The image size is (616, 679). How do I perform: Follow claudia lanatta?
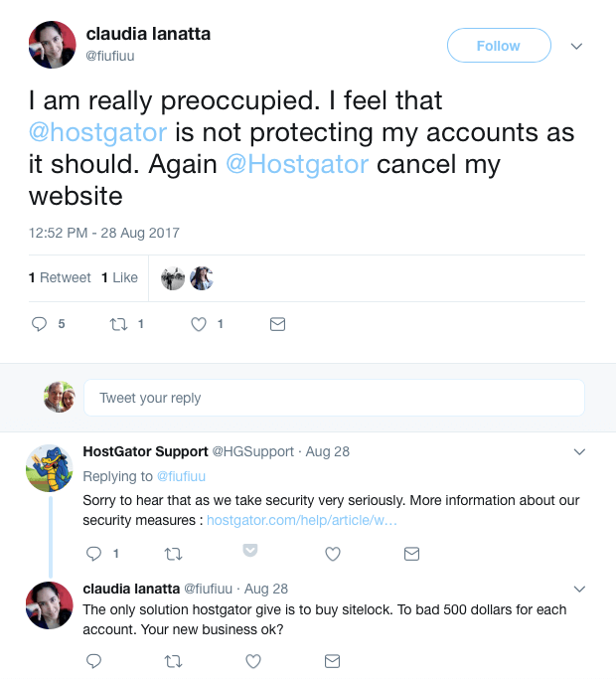[498, 46]
